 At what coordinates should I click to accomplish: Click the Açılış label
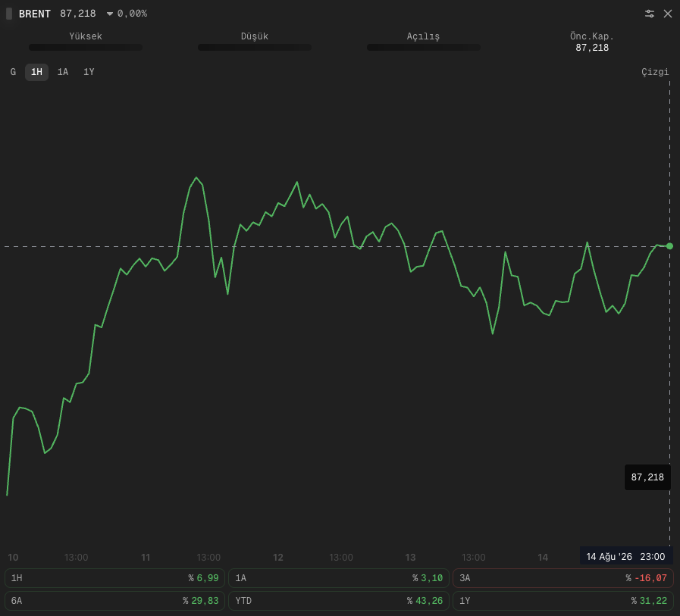423,36
